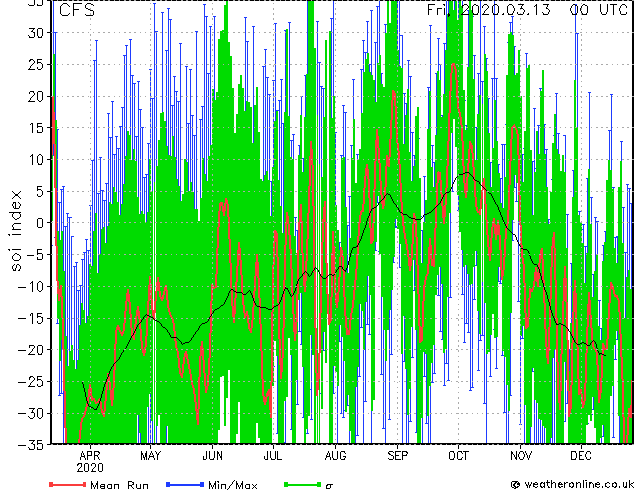Image resolution: width=634 pixels, height=490 pixels.
Task: Click the 00 UTC time label
Action: pos(599,9)
